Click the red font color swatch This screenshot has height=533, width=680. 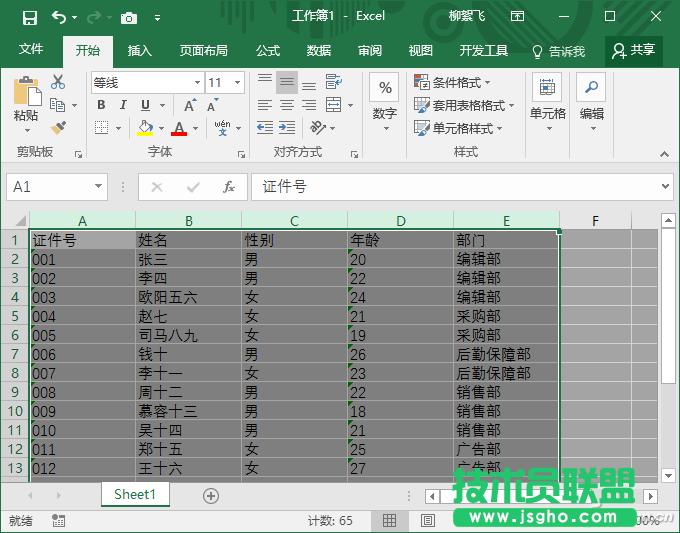coord(178,128)
